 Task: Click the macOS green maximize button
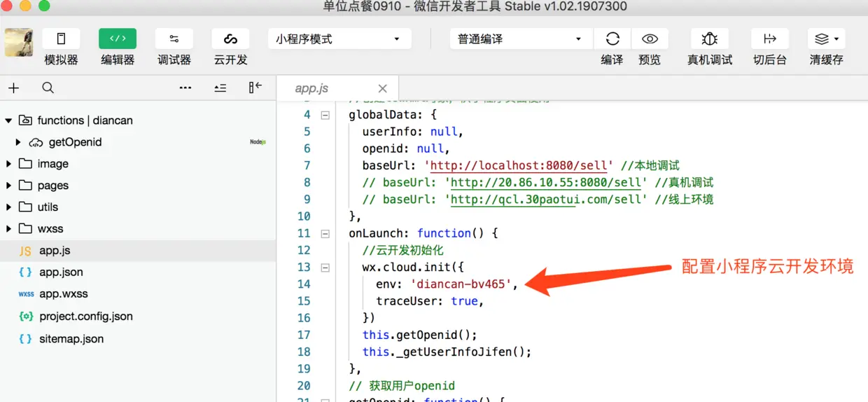(44, 6)
